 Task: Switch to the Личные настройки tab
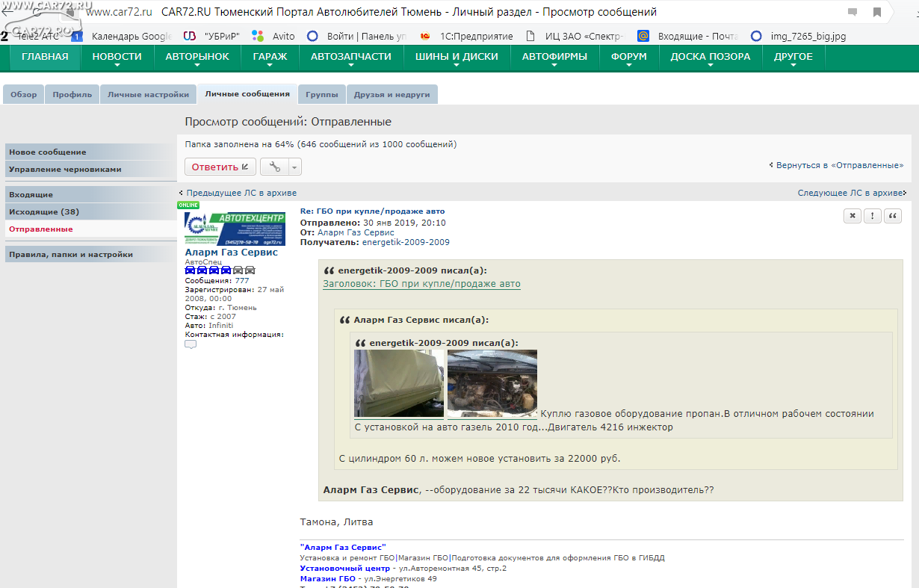148,94
